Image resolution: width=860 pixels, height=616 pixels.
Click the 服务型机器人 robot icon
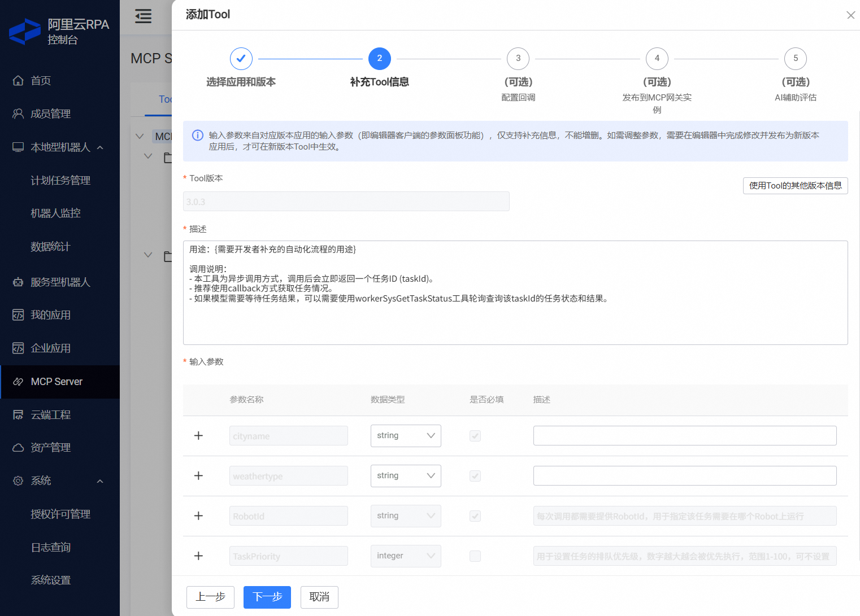(18, 282)
